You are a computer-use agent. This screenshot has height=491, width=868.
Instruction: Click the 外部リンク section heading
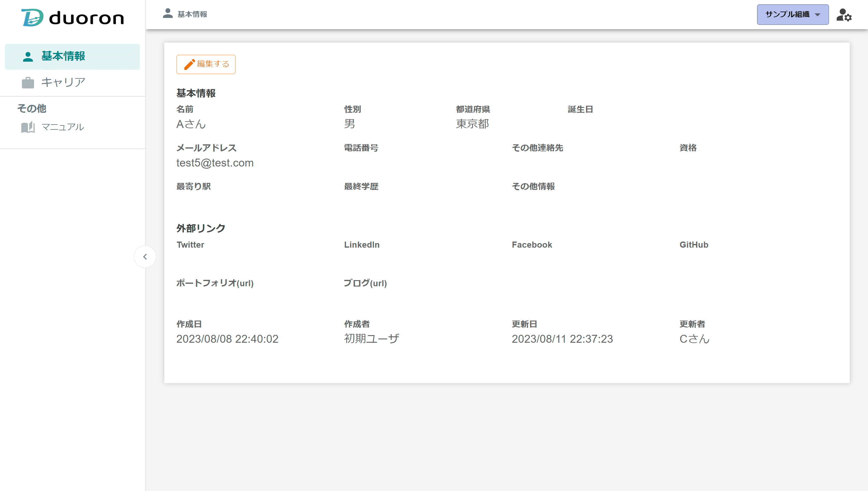click(201, 228)
